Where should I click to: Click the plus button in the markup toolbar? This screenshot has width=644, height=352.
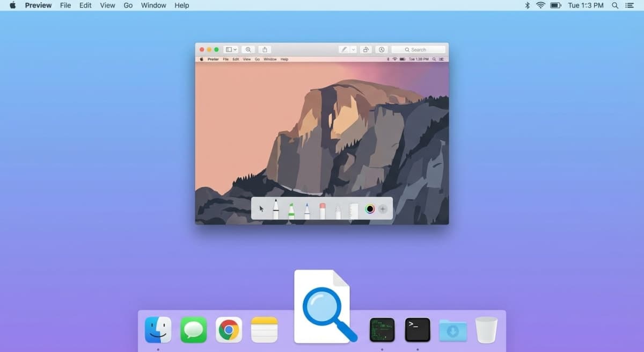click(383, 209)
